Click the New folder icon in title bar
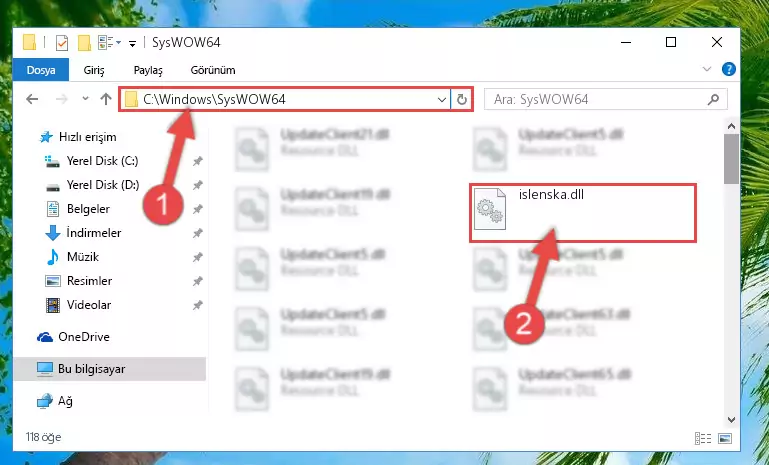 [84, 43]
